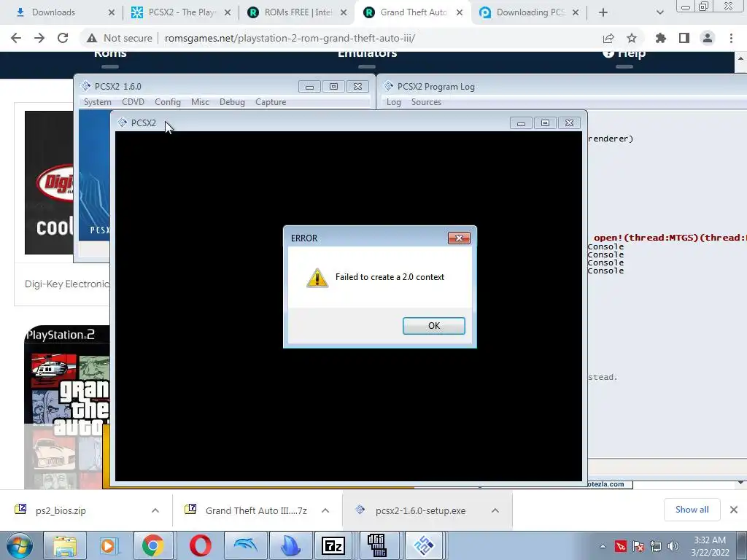Go back in Chrome
This screenshot has height=560, width=747.
pyautogui.click(x=16, y=38)
